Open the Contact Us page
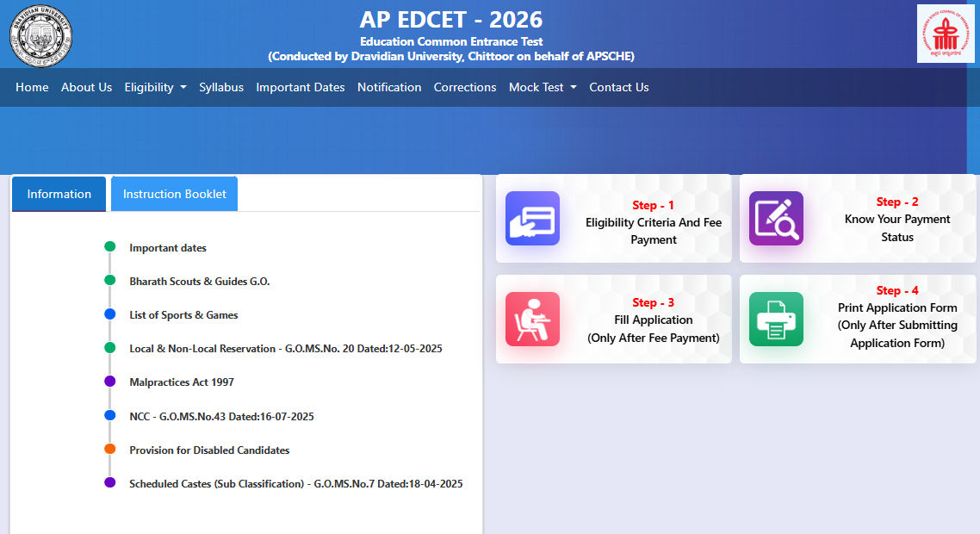This screenshot has width=980, height=534. (619, 88)
